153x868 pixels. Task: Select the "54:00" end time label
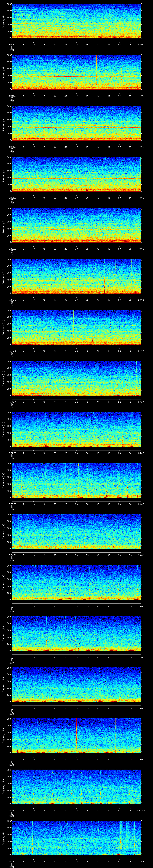[x=141, y=504]
